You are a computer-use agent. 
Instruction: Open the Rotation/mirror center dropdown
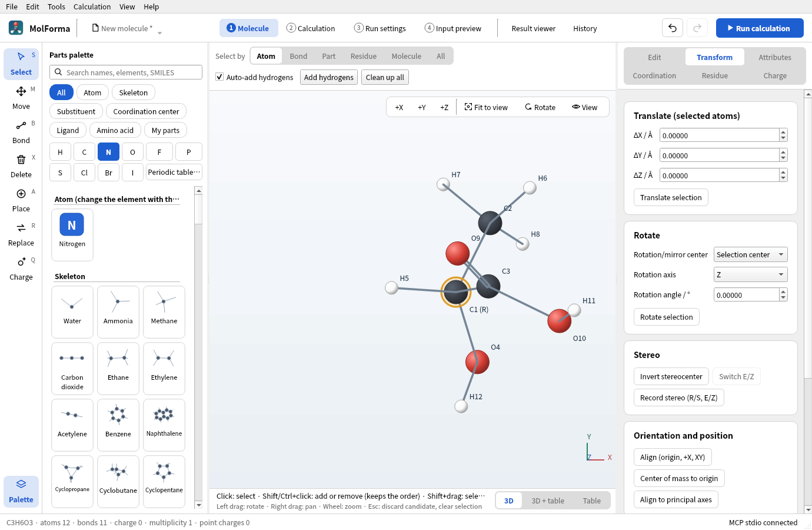click(751, 254)
